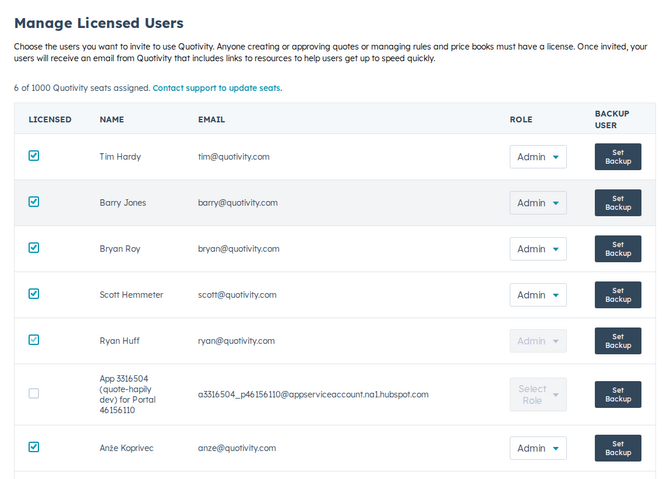Open Ryan Huff's disabled Admin dropdown

coord(538,341)
